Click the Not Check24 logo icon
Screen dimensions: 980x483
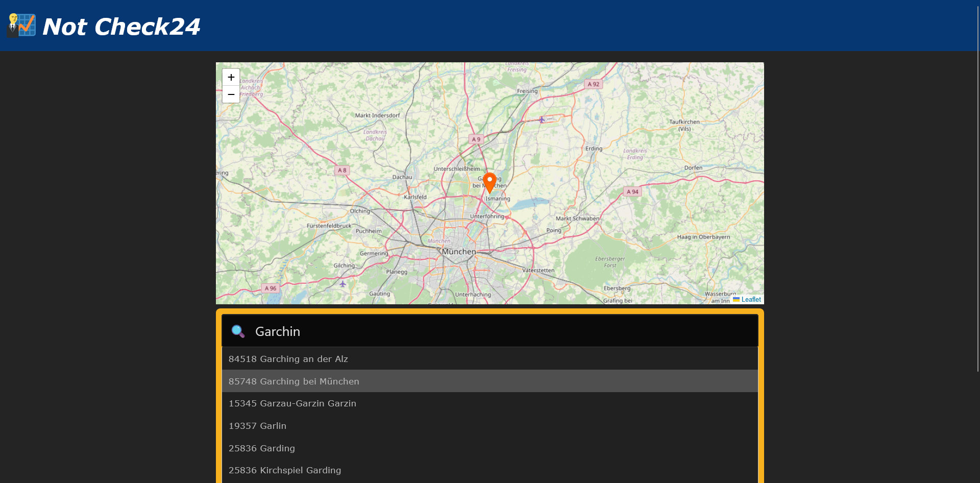point(21,25)
